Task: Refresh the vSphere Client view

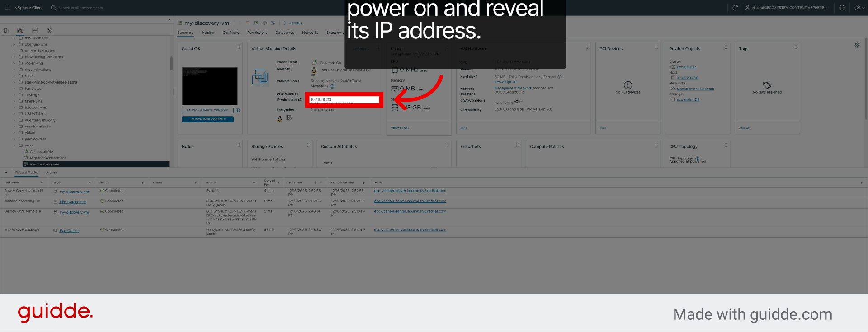Action: click(735, 8)
